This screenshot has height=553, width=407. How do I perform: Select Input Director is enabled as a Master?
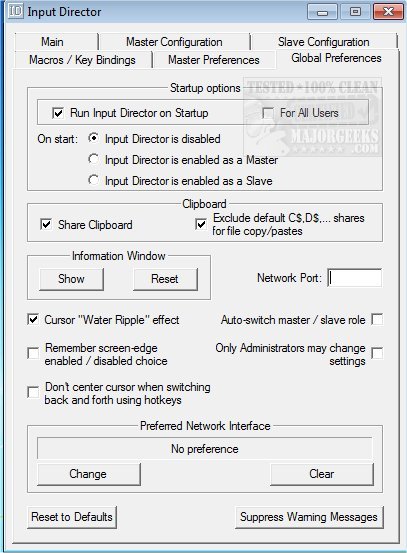point(93,160)
